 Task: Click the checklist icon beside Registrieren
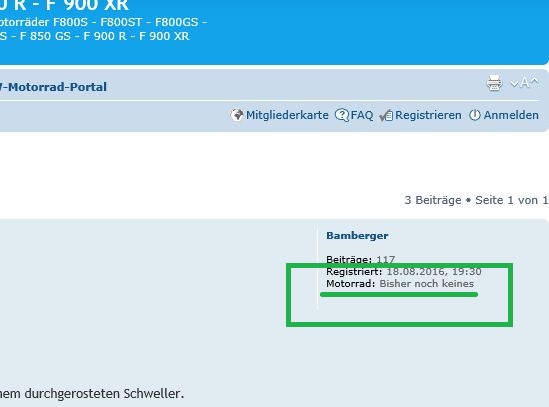386,115
